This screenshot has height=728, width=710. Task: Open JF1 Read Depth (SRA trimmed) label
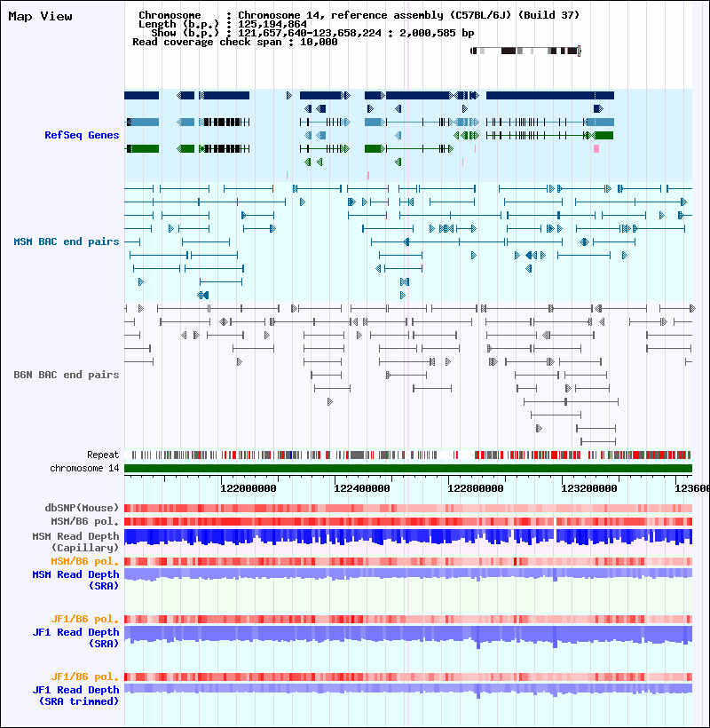click(75, 695)
